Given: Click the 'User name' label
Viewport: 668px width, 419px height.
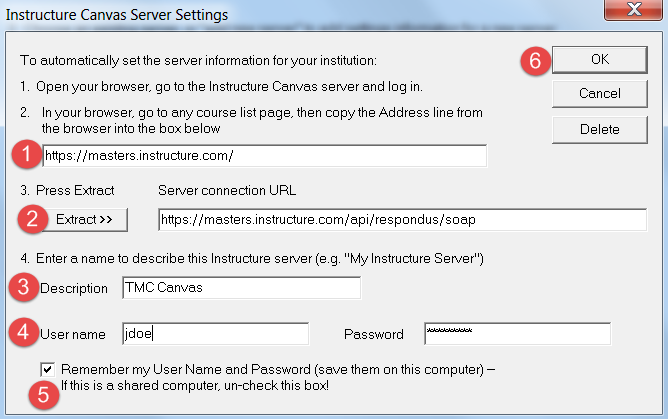Looking at the screenshot, I should 73,334.
